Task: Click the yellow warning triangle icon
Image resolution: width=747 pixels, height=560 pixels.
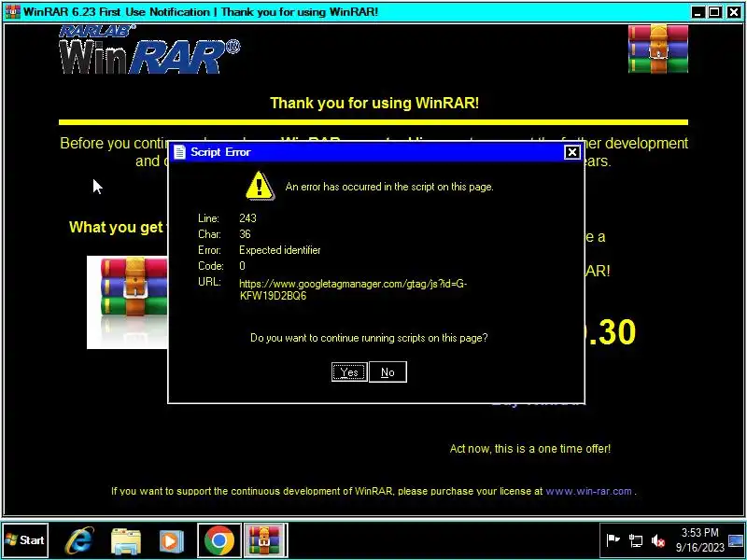Action: click(x=260, y=186)
